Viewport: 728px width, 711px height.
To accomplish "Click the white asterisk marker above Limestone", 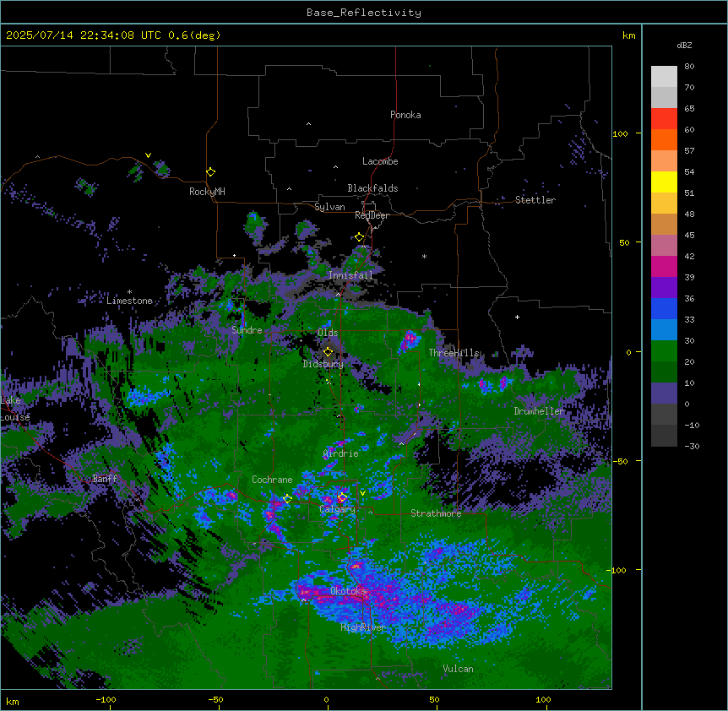I will [x=129, y=292].
